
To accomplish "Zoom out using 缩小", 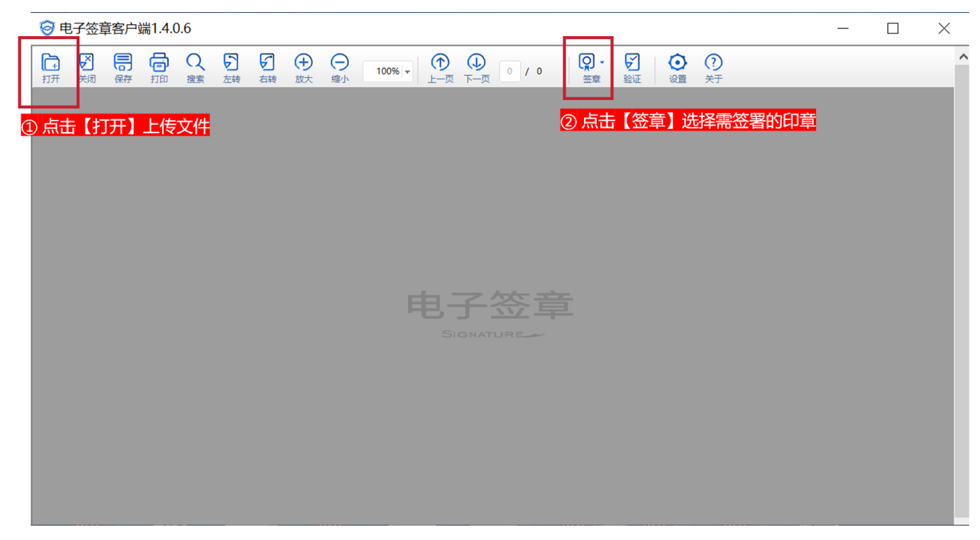I will tap(340, 68).
